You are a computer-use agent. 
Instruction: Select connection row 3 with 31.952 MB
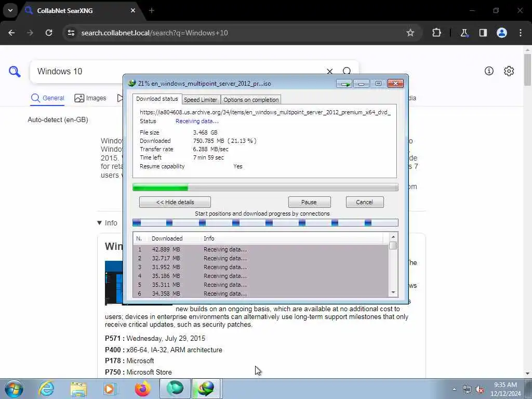click(x=261, y=267)
